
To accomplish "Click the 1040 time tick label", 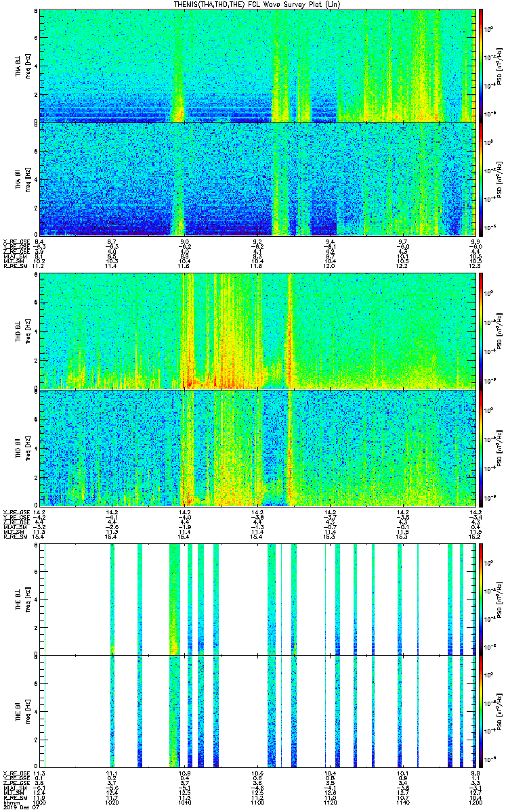I will tap(185, 802).
